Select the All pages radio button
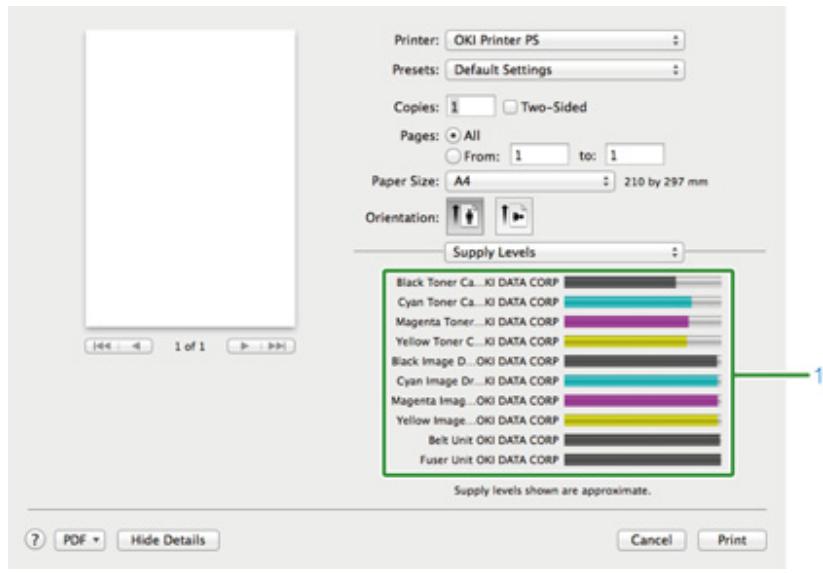This screenshot has width=823, height=573. pos(453,136)
